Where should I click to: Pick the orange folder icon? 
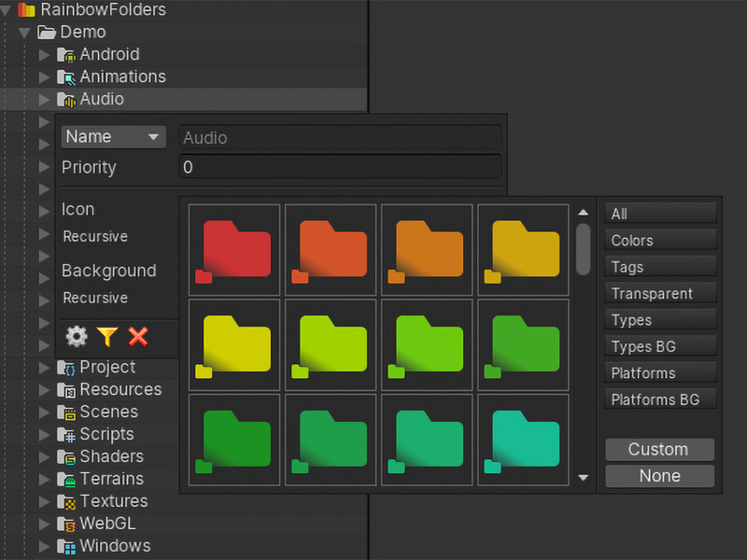[x=427, y=250]
